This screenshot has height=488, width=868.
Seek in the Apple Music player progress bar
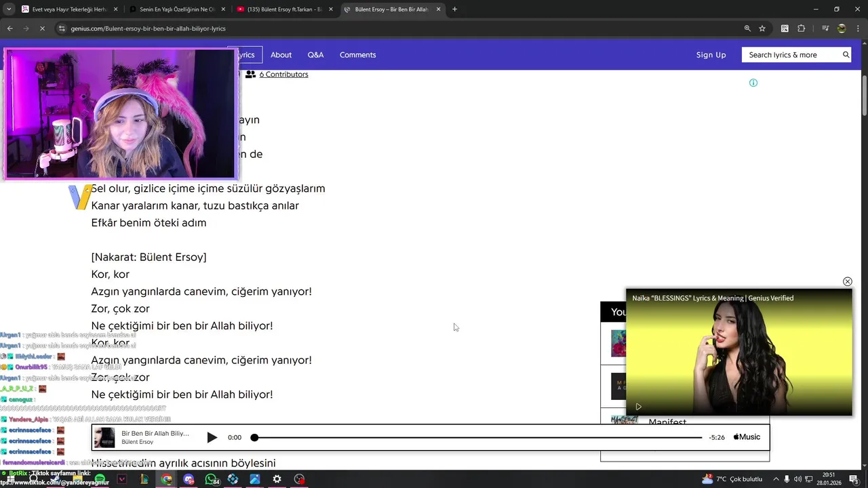477,438
